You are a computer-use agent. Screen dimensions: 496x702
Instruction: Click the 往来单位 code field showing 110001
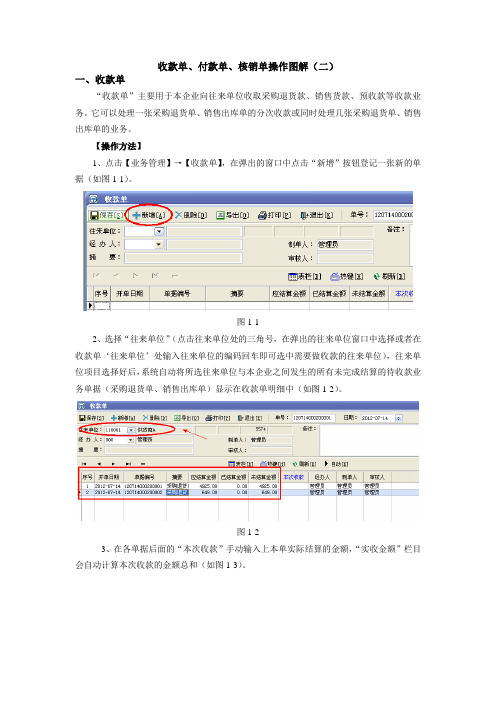116,430
